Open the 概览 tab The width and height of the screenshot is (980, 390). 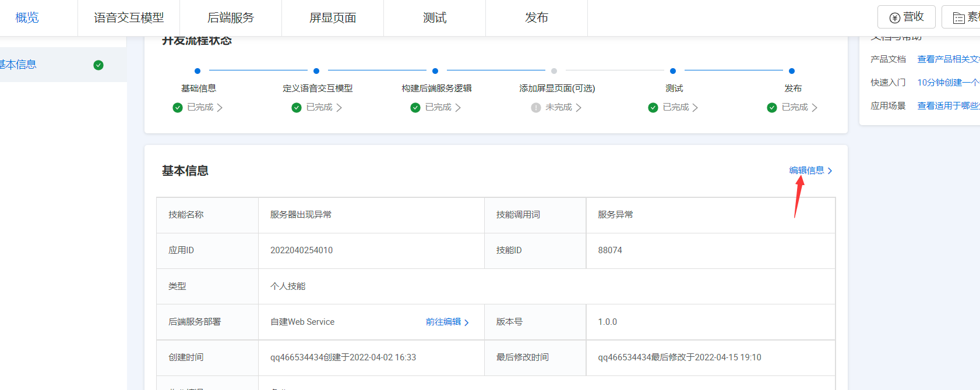point(27,17)
